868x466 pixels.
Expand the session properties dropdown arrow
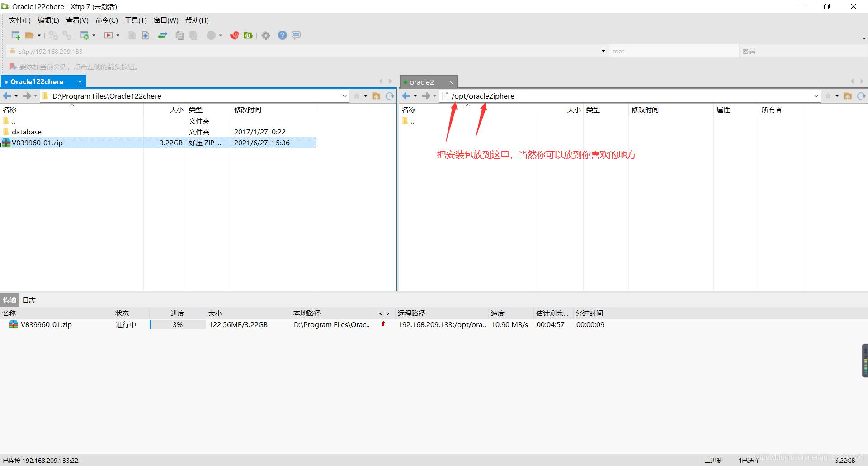click(94, 35)
